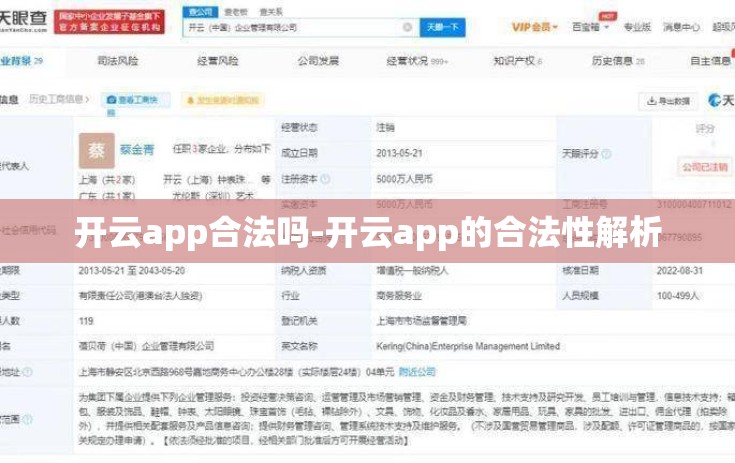Image resolution: width=735 pixels, height=463 pixels.
Task: Click the red official credit agency banner
Action: tap(109, 22)
